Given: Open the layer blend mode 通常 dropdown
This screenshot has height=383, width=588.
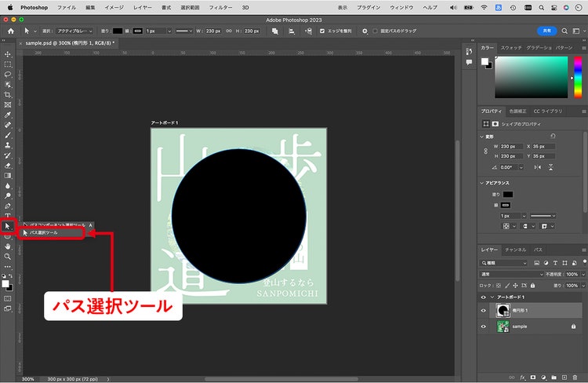Looking at the screenshot, I should pos(511,274).
